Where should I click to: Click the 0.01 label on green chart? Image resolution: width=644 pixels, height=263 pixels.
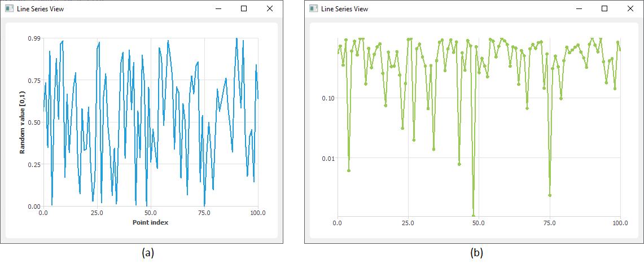click(328, 158)
